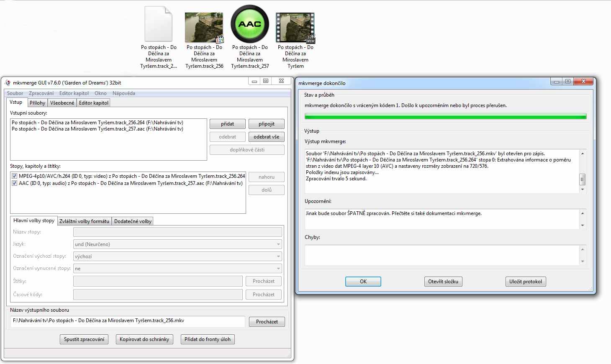Click the doplňkové části button

(x=247, y=150)
